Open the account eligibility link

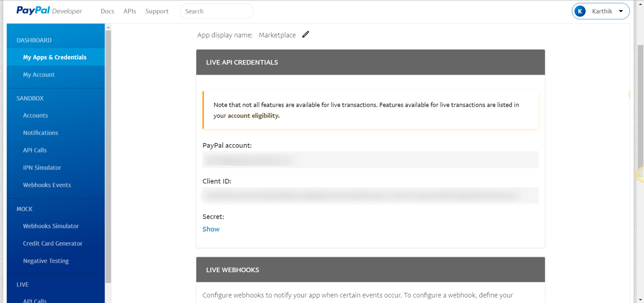pos(254,116)
